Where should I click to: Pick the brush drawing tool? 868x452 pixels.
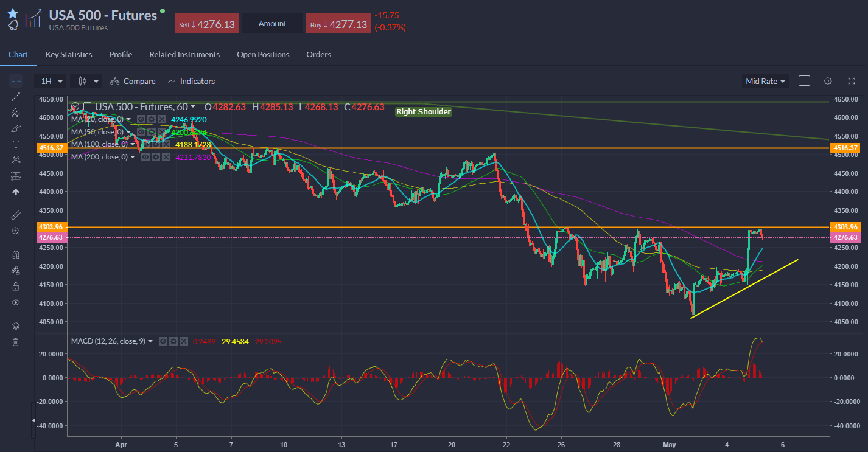pos(16,128)
